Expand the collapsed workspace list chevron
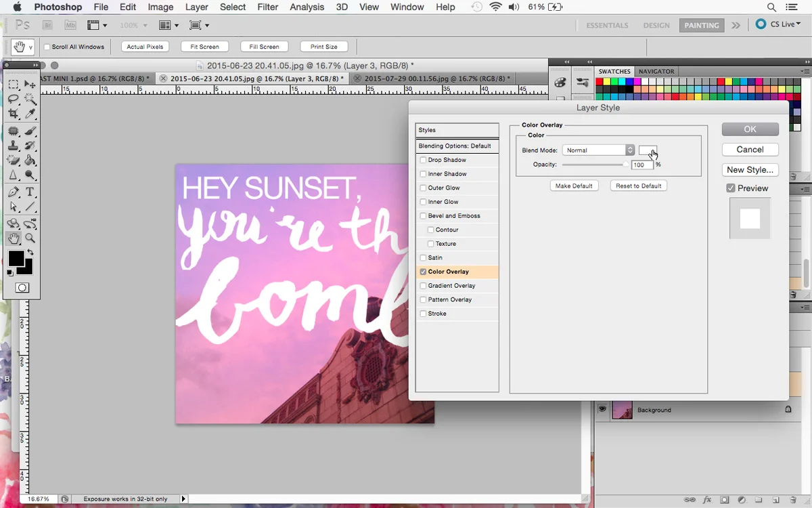Viewport: 812px width, 508px height. click(x=736, y=25)
